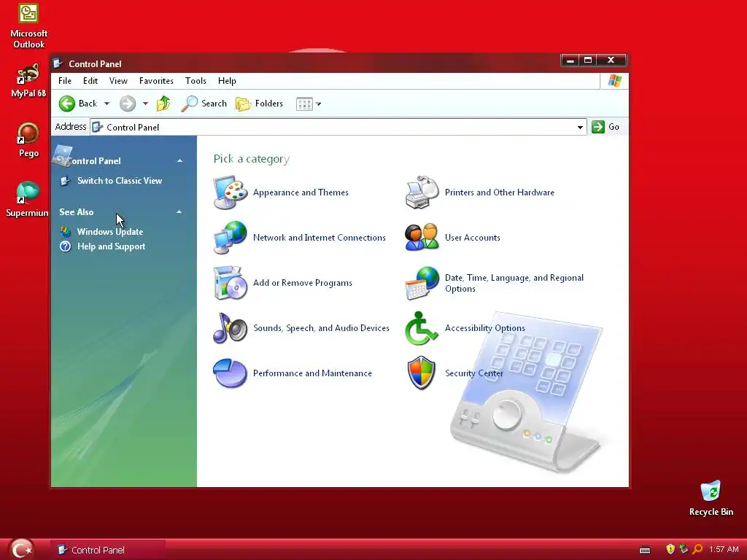Click the Address field showing Control Panel
The width and height of the screenshot is (747, 560).
click(338, 127)
